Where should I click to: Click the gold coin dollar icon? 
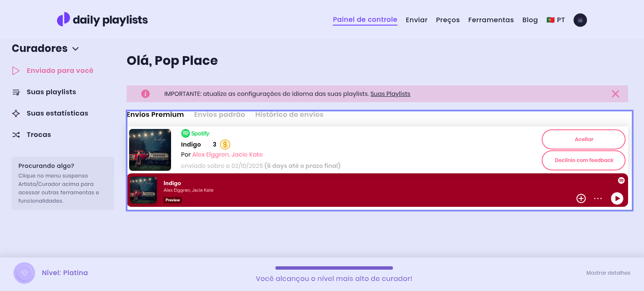[x=225, y=144]
